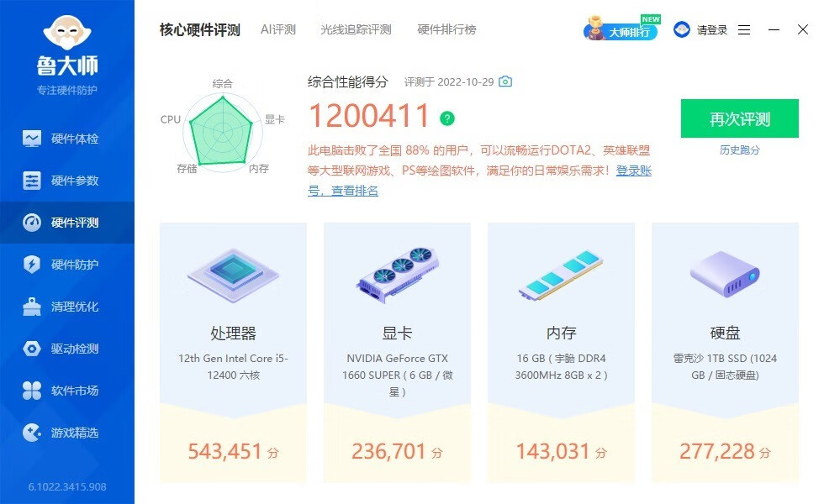Click the 处理器 card title
This screenshot has width=824, height=504.
click(x=234, y=333)
